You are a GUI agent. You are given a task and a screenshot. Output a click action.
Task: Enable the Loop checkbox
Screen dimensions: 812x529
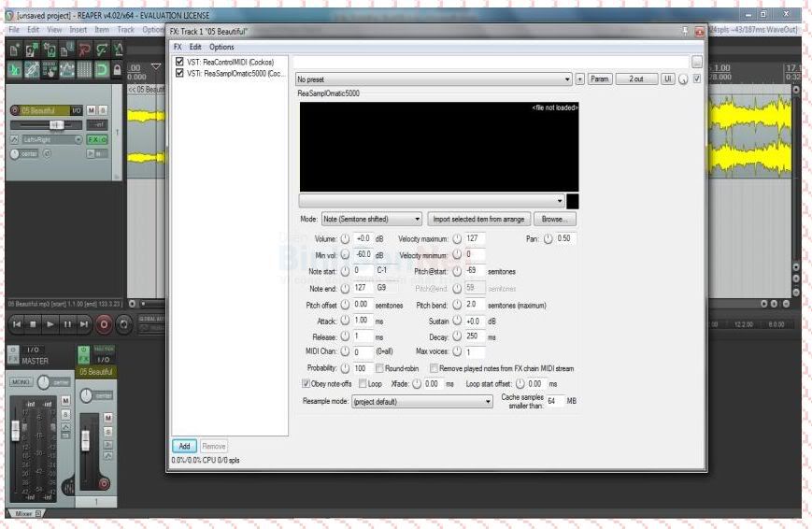coord(363,383)
